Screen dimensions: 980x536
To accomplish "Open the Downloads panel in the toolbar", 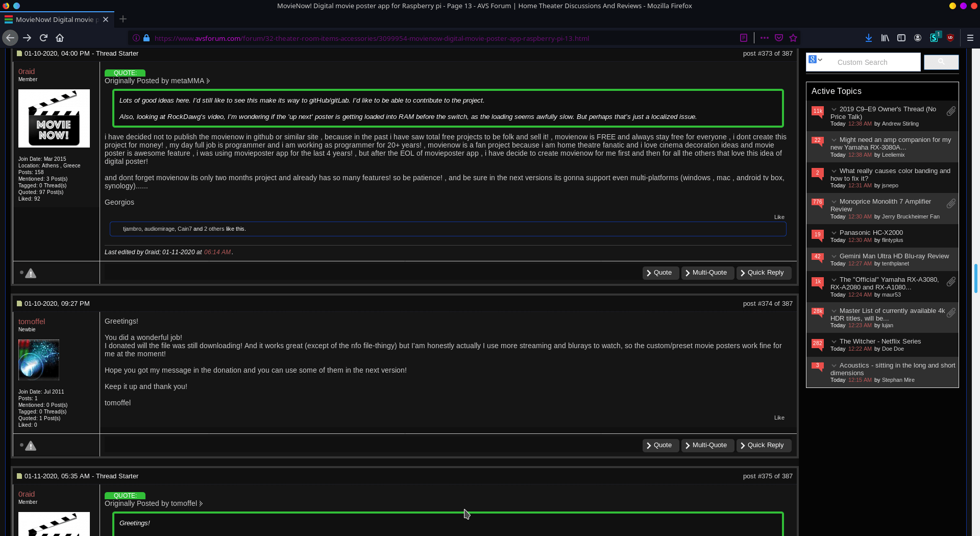I will coord(868,38).
